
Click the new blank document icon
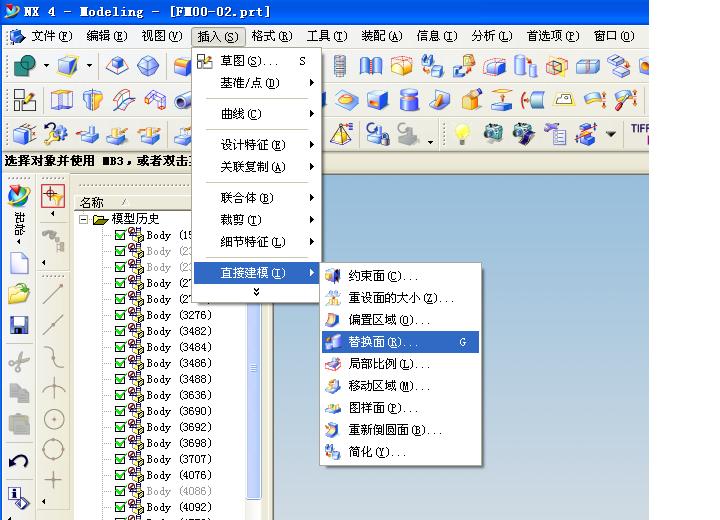[19, 264]
